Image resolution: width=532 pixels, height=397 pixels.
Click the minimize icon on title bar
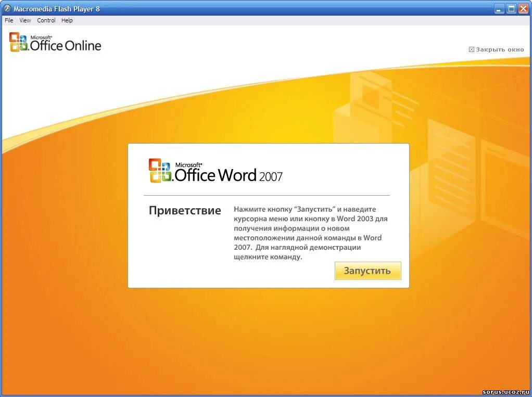(x=500, y=8)
